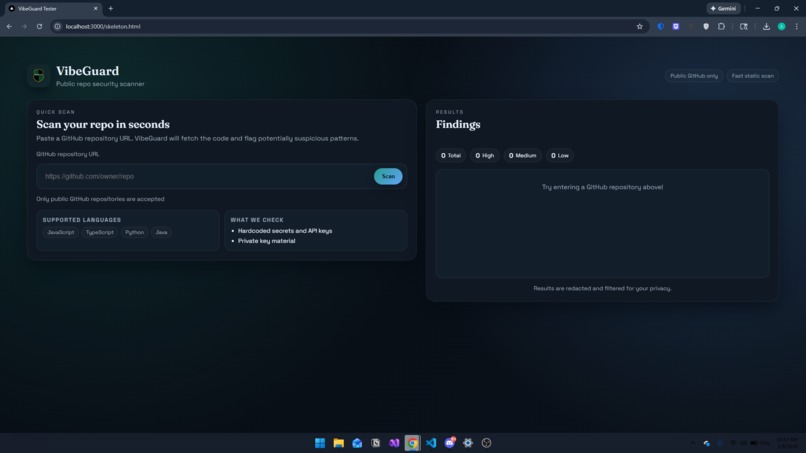Open the tab search media icon
The width and height of the screenshot is (806, 453).
click(744, 26)
